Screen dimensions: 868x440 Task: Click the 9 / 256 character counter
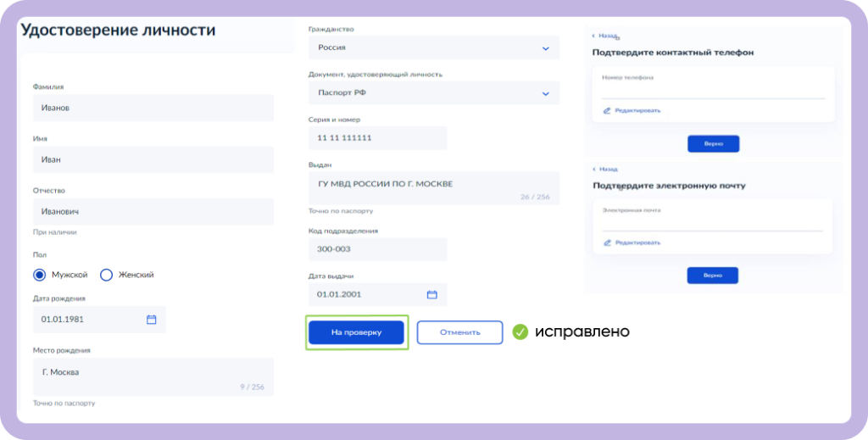coord(252,387)
